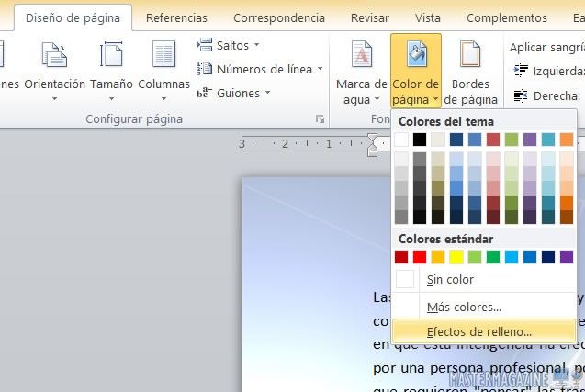The image size is (585, 392).
Task: Switch to the Complementos tab
Action: pyautogui.click(x=507, y=18)
